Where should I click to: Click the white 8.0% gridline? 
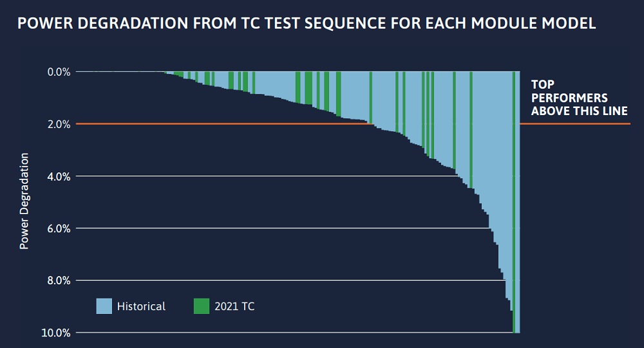[291, 280]
